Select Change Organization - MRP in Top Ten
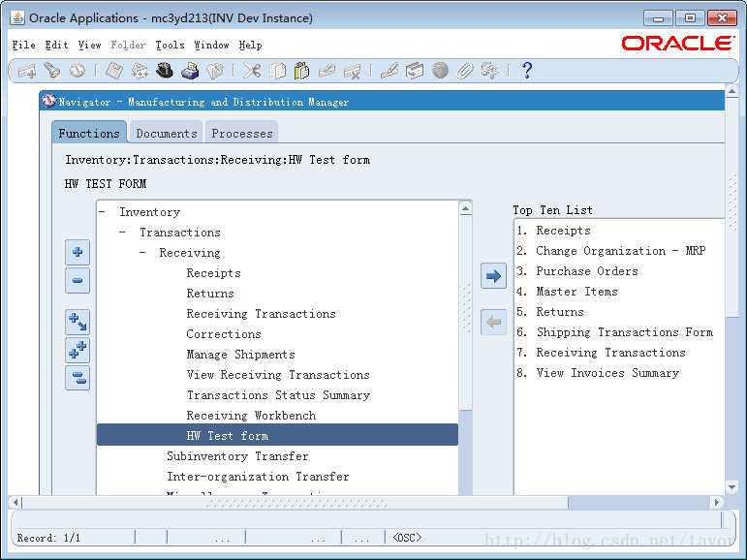 620,251
